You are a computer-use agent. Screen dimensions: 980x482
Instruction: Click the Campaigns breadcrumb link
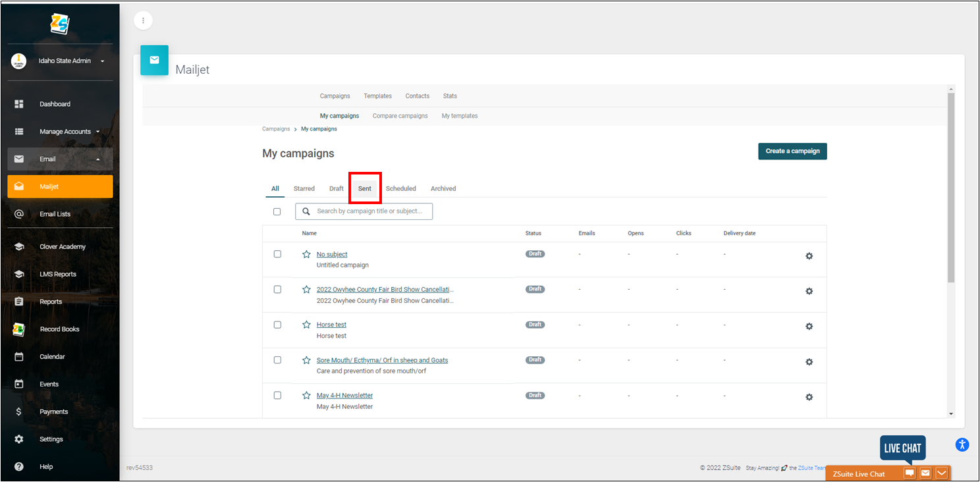pos(276,129)
